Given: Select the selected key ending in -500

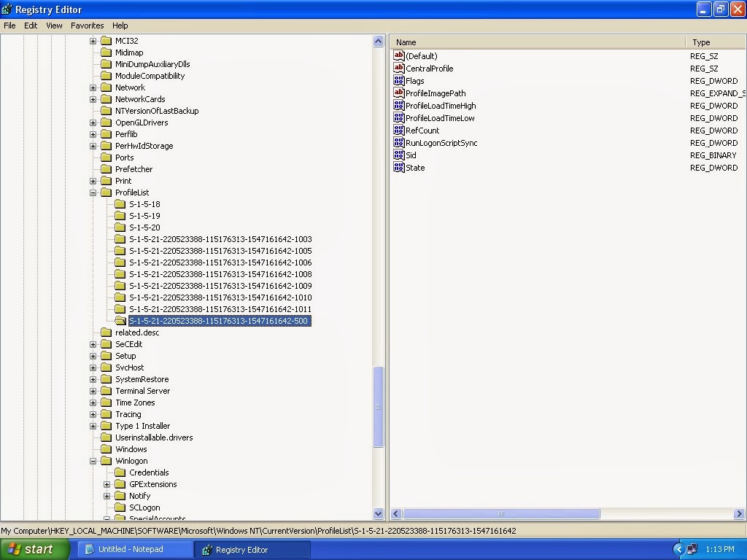Looking at the screenshot, I should 220,321.
